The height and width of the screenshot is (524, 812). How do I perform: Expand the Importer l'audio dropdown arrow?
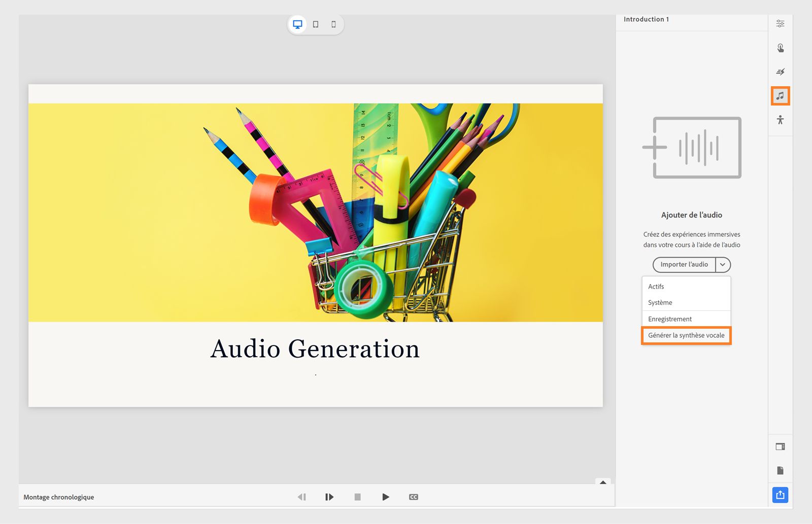pyautogui.click(x=723, y=265)
